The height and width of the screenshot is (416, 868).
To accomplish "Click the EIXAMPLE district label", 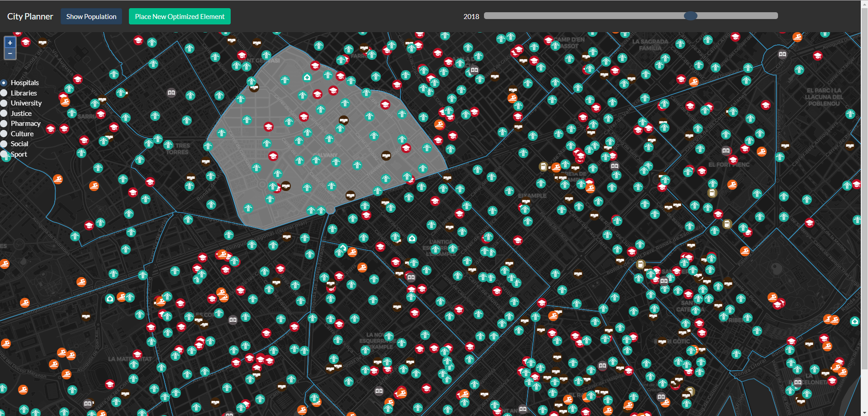I will pos(532,196).
